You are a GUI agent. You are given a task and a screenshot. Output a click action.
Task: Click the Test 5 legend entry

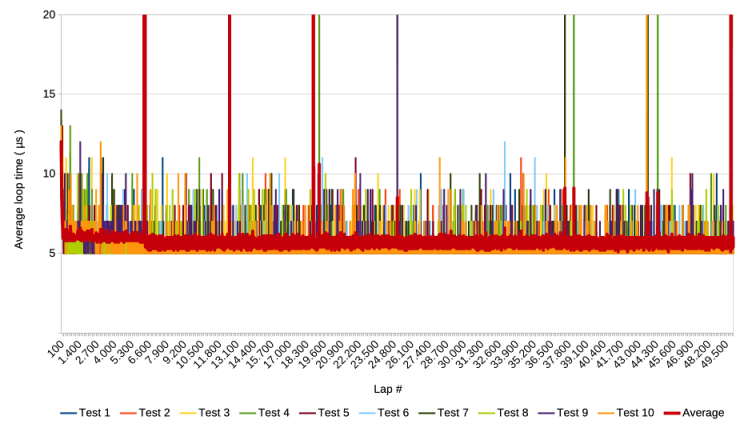tap(335, 413)
